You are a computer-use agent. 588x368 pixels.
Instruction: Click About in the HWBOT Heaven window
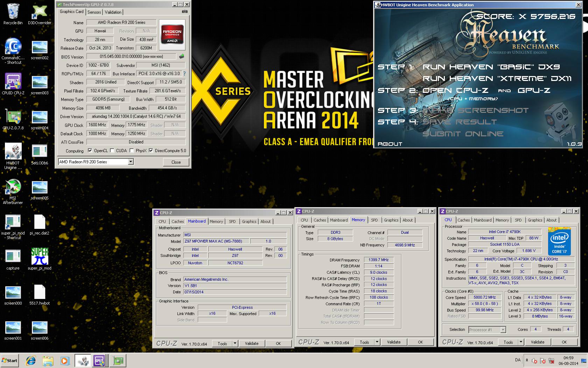coord(390,144)
